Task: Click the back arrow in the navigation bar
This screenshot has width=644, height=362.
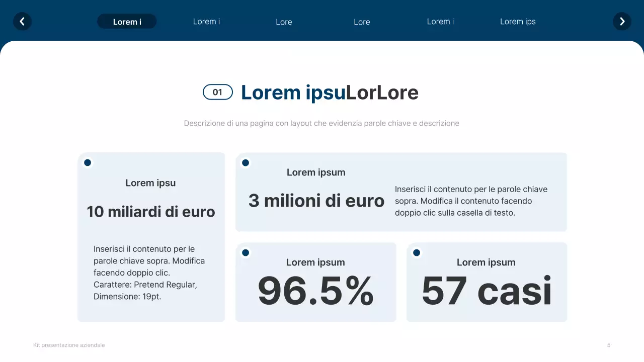Action: point(22,21)
